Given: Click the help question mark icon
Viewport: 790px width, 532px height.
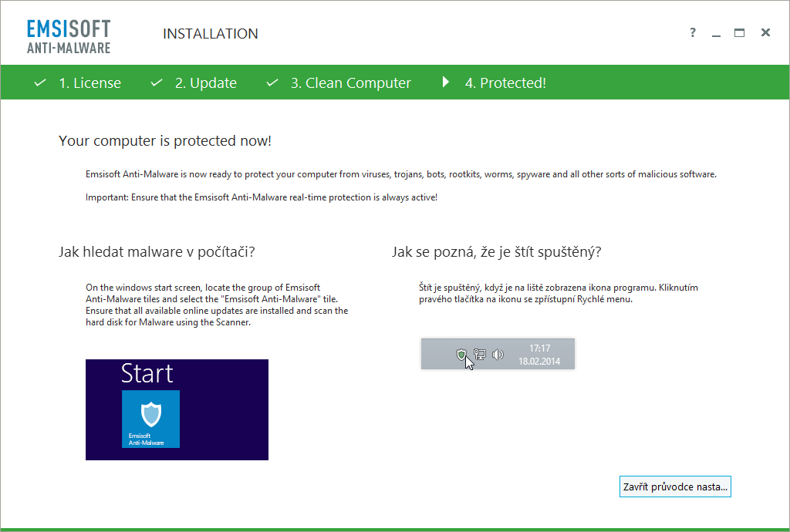Looking at the screenshot, I should pyautogui.click(x=693, y=32).
